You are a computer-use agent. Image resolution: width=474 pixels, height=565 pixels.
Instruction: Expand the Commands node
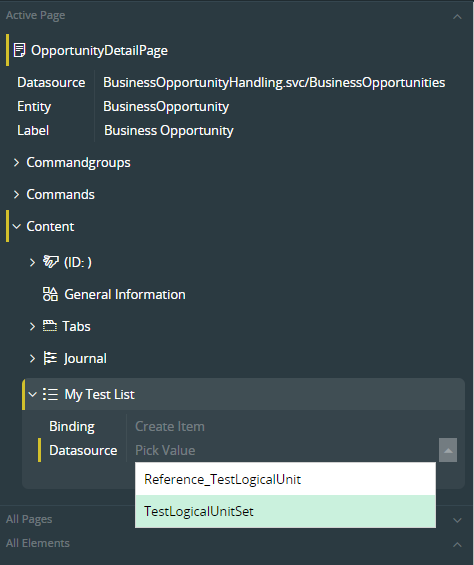pos(16,195)
